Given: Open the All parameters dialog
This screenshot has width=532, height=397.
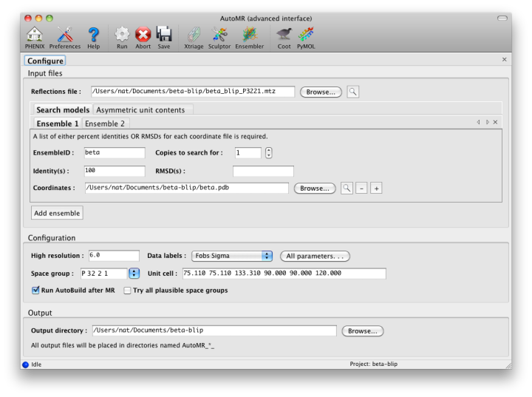Looking at the screenshot, I should tap(315, 256).
